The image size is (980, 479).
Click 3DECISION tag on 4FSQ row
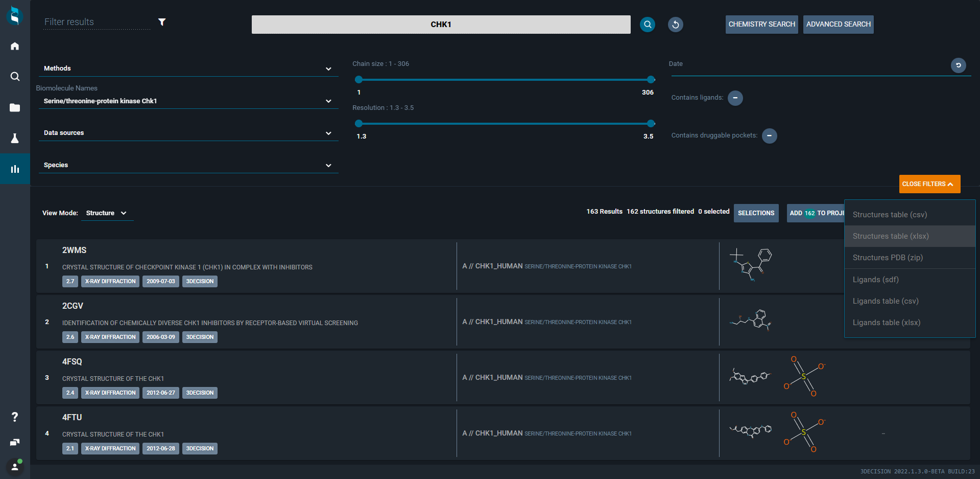tap(200, 393)
